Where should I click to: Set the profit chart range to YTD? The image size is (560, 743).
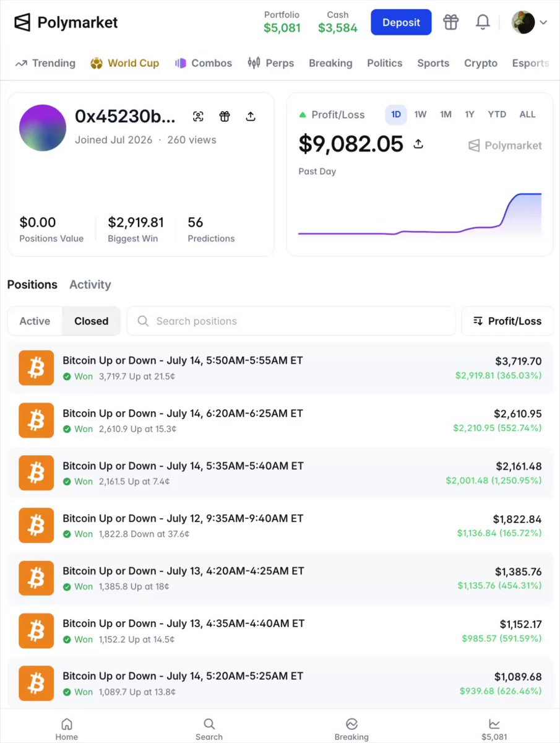point(497,115)
